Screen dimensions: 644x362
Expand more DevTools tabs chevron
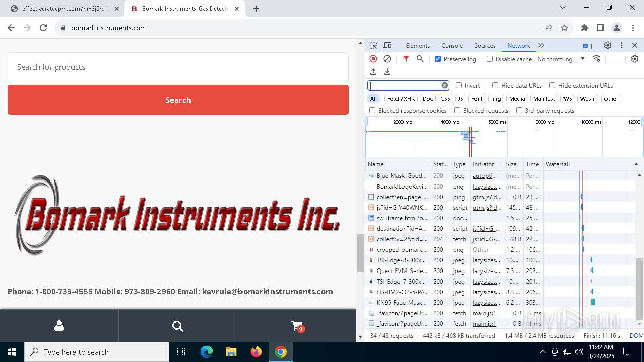(x=541, y=45)
